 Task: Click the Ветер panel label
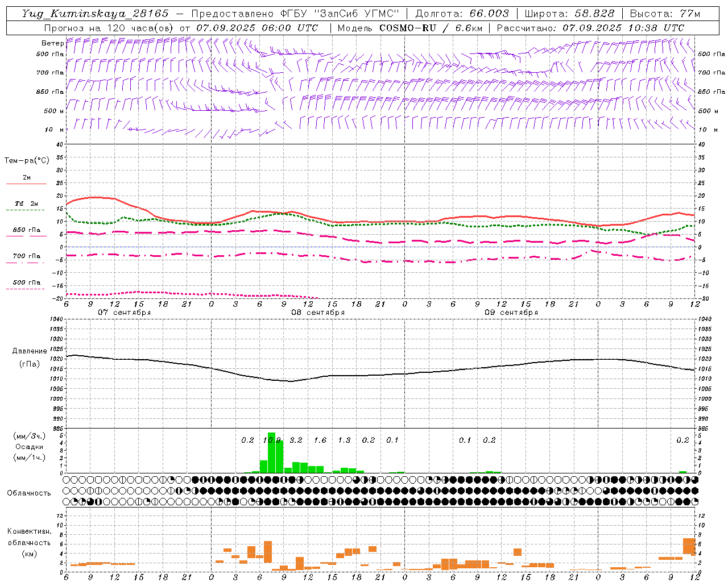(53, 43)
